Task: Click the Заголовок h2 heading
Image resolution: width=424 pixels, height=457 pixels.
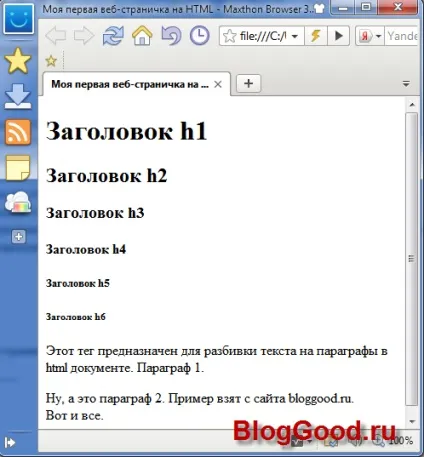Action: (106, 175)
